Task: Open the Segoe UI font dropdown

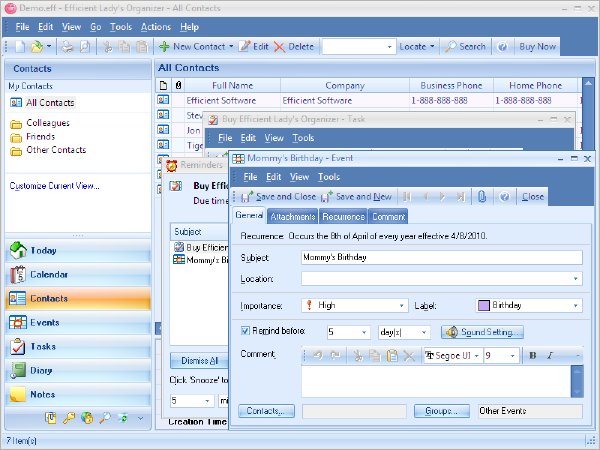Action: [477, 356]
